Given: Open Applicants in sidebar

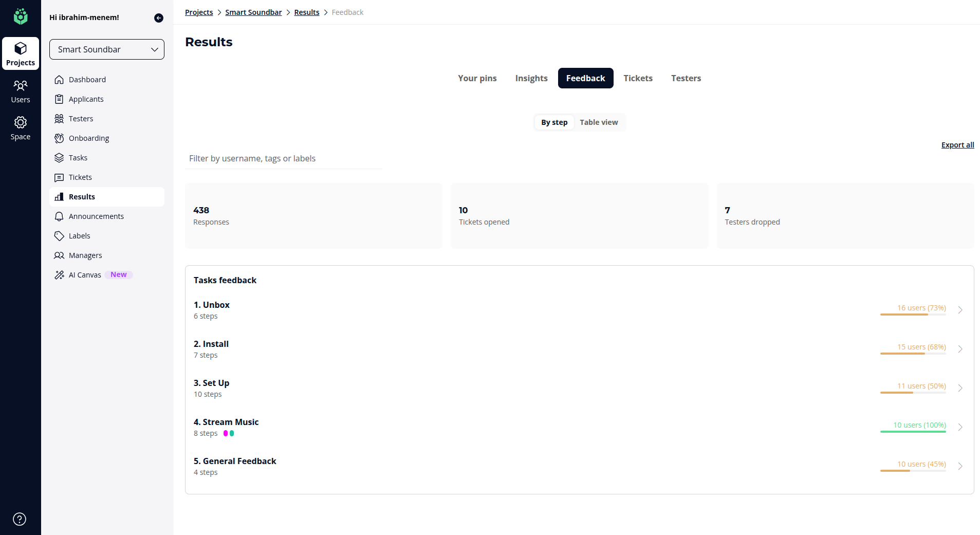Looking at the screenshot, I should pos(107,99).
